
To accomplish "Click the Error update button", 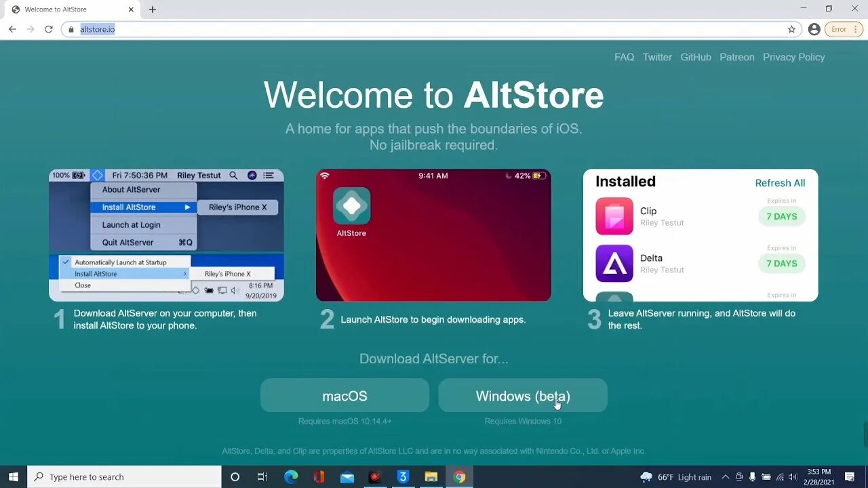I will click(844, 29).
